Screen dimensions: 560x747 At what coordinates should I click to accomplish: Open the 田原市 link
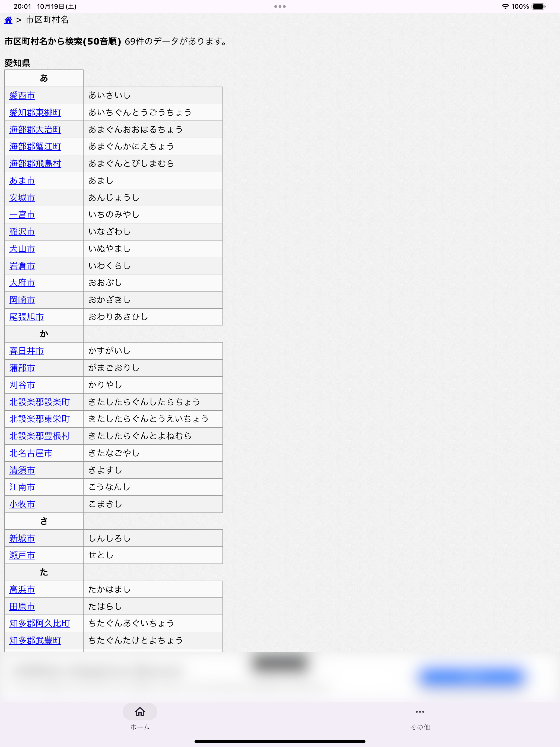(22, 606)
